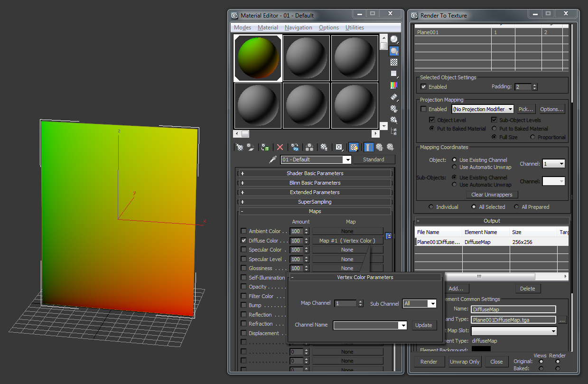The height and width of the screenshot is (384, 588).
Task: Open the Material/Map Navigator
Action: point(393,132)
